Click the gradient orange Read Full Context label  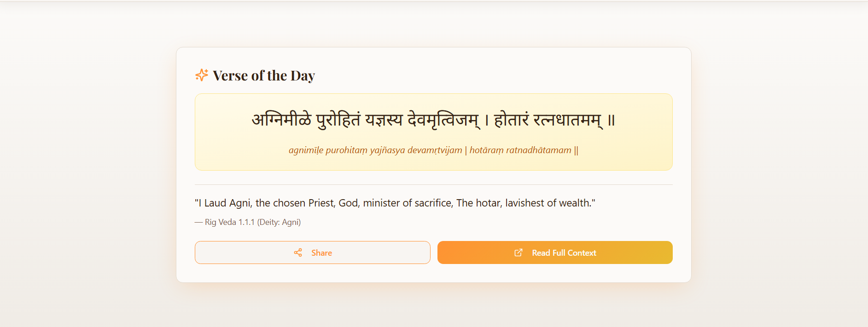pos(564,252)
